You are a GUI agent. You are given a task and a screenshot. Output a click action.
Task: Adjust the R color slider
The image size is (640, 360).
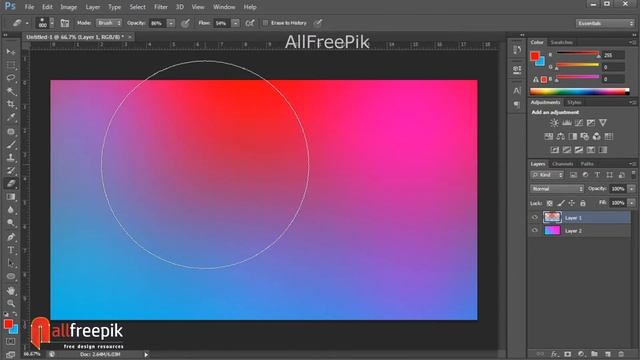578,54
